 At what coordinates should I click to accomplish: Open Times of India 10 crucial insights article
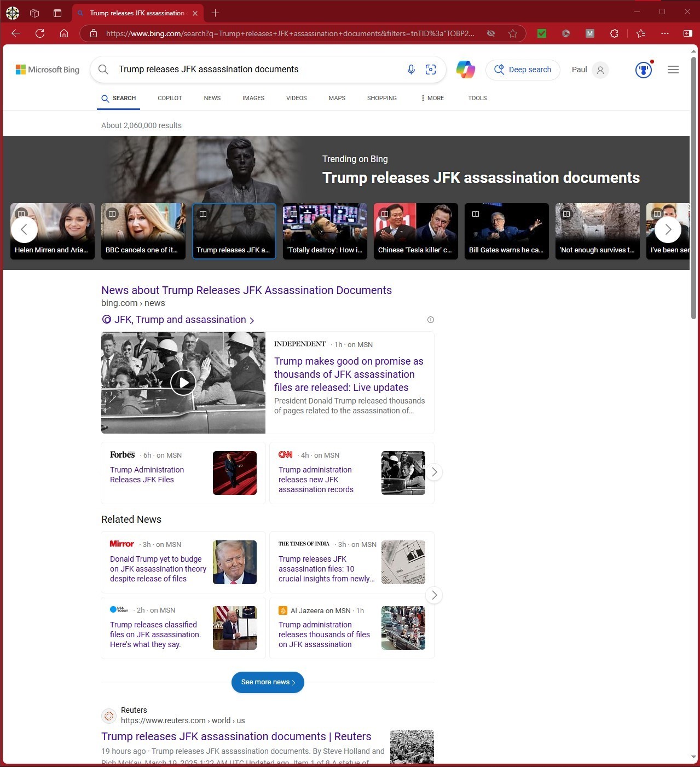pyautogui.click(x=327, y=569)
